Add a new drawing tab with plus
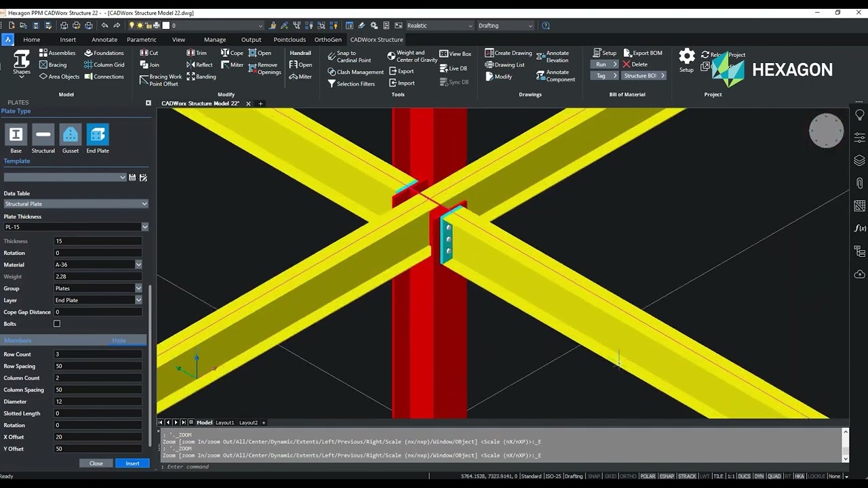The width and height of the screenshot is (868, 488). click(x=260, y=104)
